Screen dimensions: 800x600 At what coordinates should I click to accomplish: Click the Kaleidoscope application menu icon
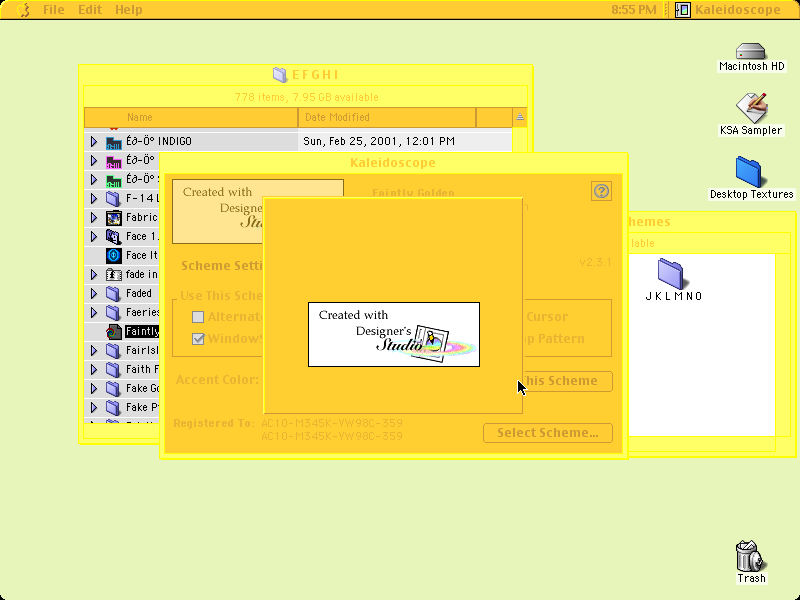click(x=683, y=10)
